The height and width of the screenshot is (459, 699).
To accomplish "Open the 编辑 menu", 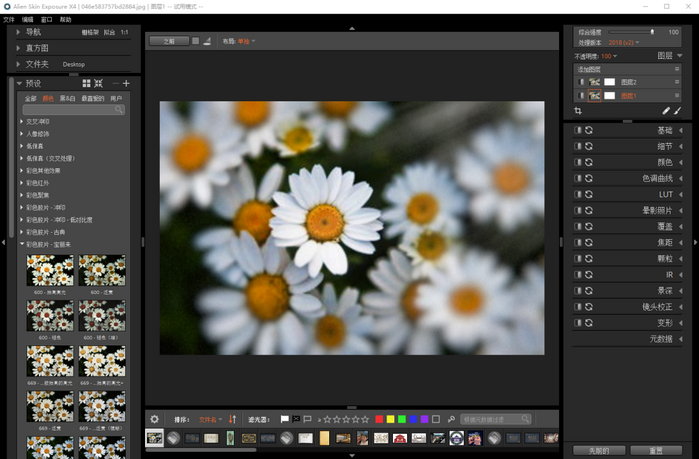I will click(27, 19).
